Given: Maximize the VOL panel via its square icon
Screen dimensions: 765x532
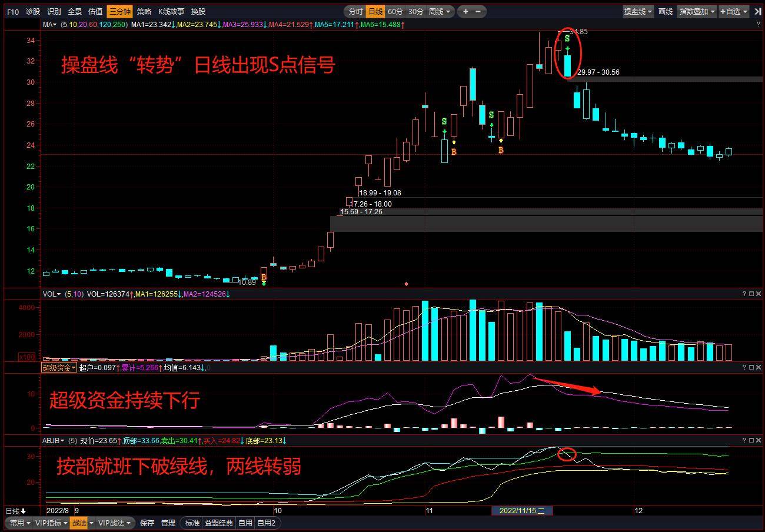Looking at the screenshot, I should [x=751, y=294].
